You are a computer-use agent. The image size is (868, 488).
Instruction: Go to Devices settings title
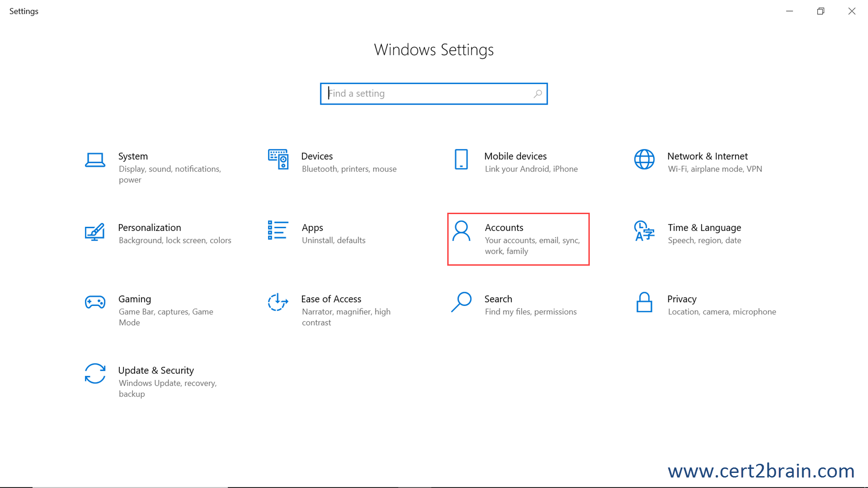point(317,156)
